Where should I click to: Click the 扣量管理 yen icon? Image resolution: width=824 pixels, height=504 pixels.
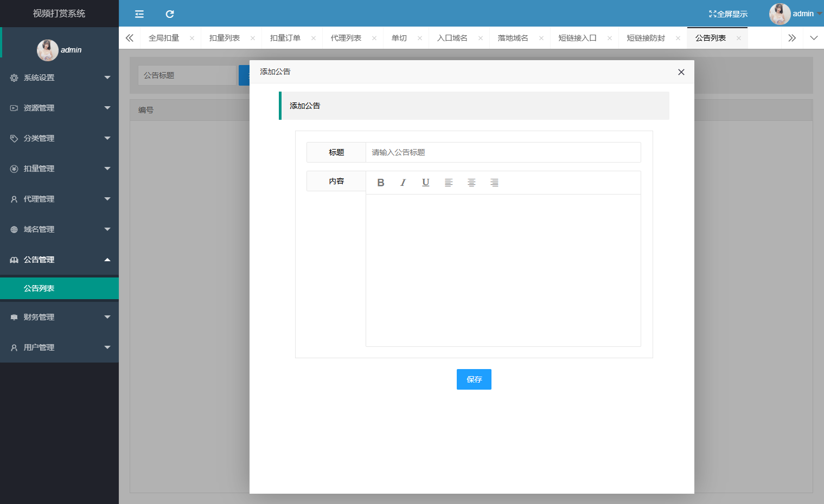coord(14,169)
